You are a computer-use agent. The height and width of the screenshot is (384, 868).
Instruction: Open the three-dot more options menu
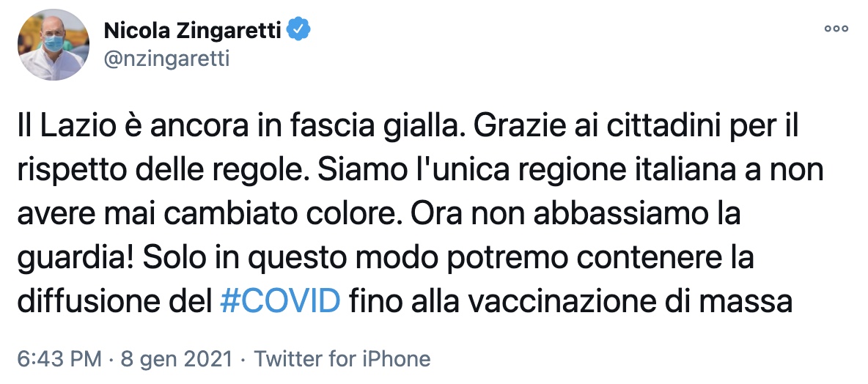coord(836,29)
